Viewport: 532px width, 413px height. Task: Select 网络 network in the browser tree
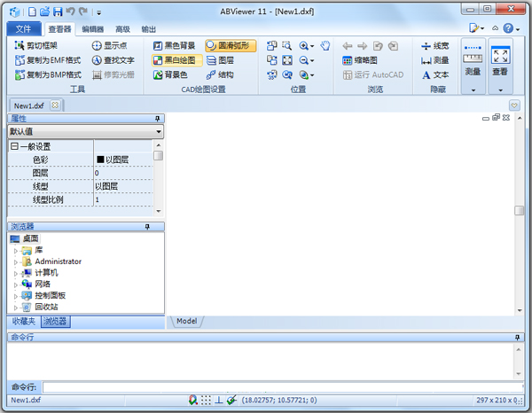point(43,284)
